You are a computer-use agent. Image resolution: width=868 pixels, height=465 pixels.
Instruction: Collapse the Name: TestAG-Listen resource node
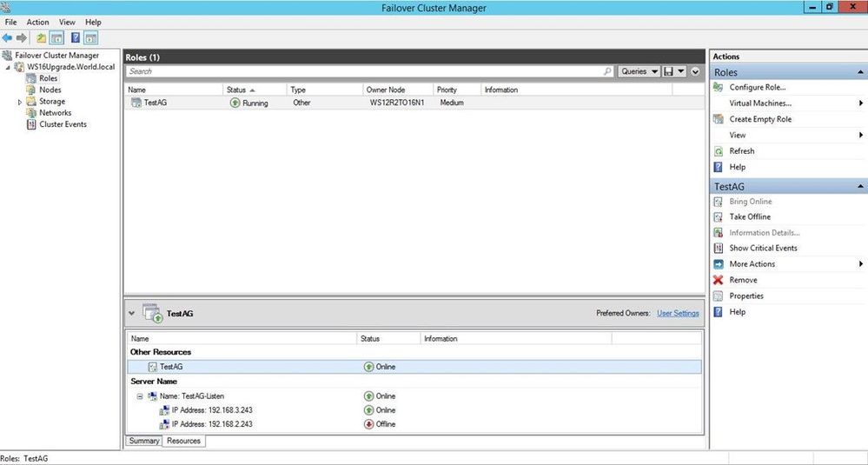point(140,396)
